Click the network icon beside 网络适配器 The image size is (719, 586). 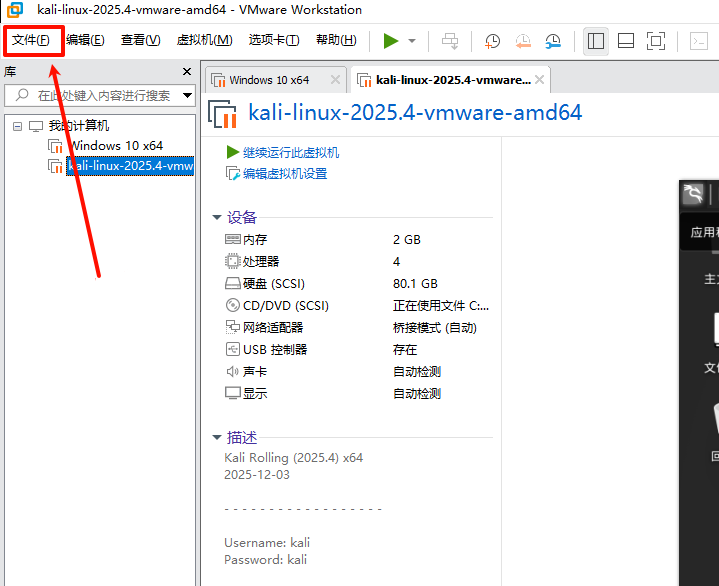pos(232,327)
